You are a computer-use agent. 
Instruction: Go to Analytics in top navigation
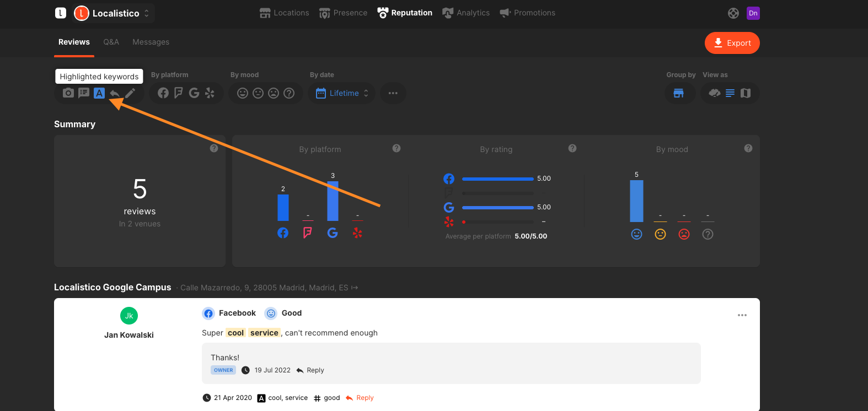[x=466, y=13]
